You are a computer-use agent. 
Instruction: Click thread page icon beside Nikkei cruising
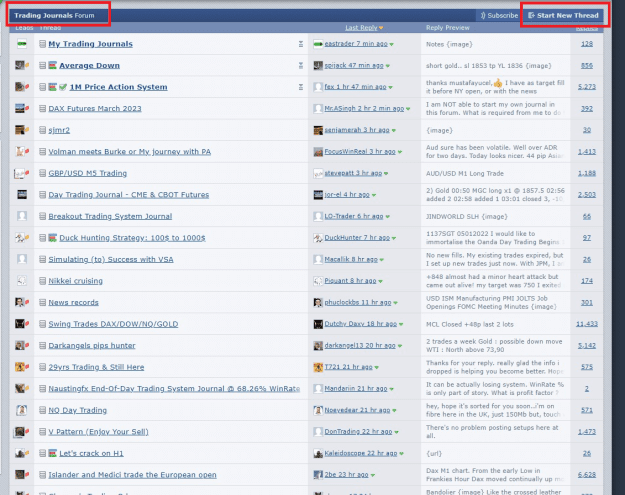[x=42, y=281]
